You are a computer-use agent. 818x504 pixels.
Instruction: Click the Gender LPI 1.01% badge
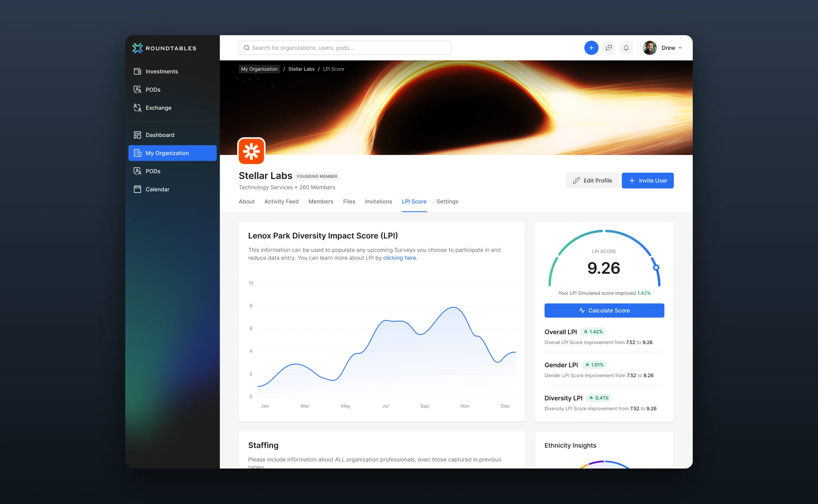pos(594,365)
